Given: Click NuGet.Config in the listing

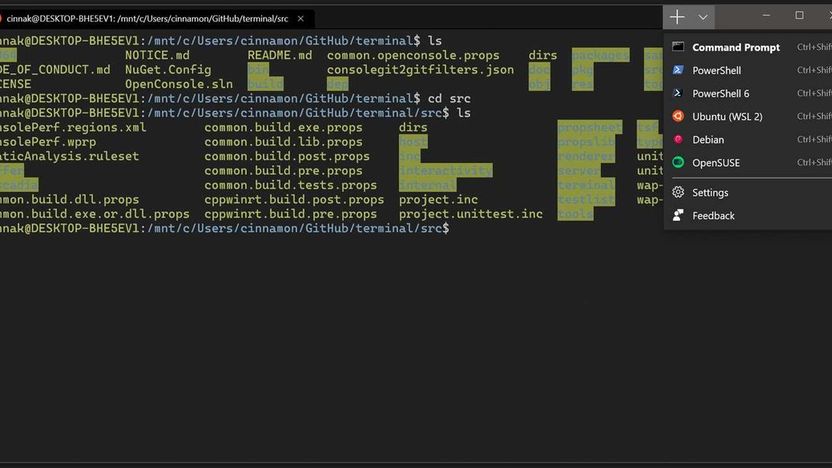Looking at the screenshot, I should tap(168, 70).
